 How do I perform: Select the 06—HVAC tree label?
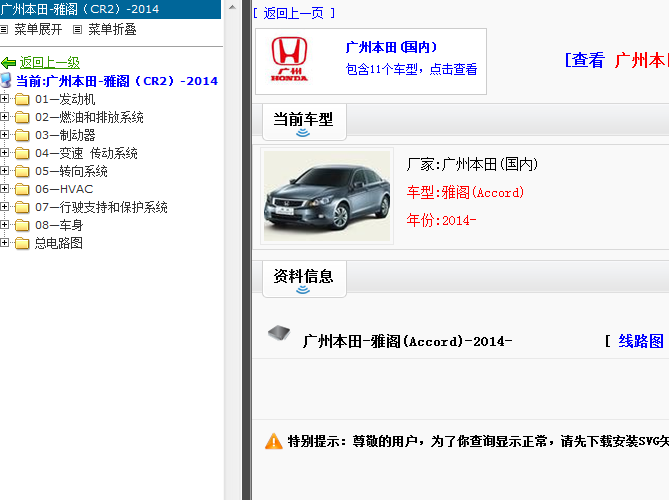pos(64,189)
